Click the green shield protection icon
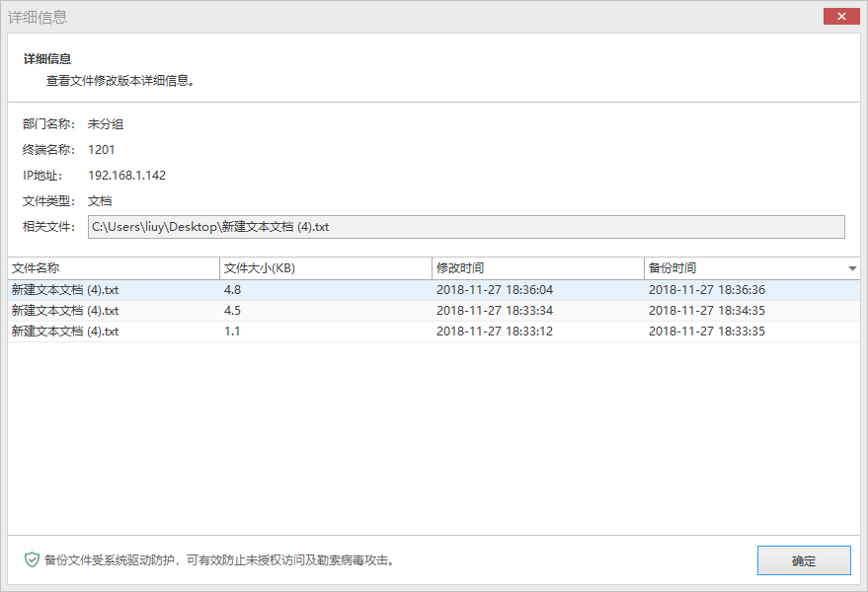Image resolution: width=868 pixels, height=592 pixels. [32, 559]
